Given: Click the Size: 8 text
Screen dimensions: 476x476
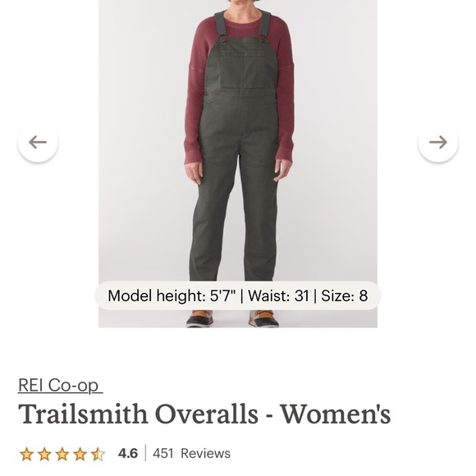Looking at the screenshot, I should point(344,295).
